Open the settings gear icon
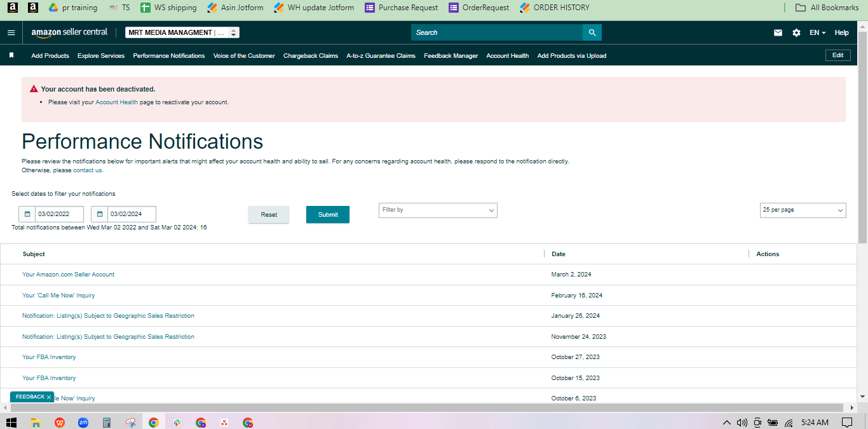The image size is (868, 429). click(x=796, y=32)
